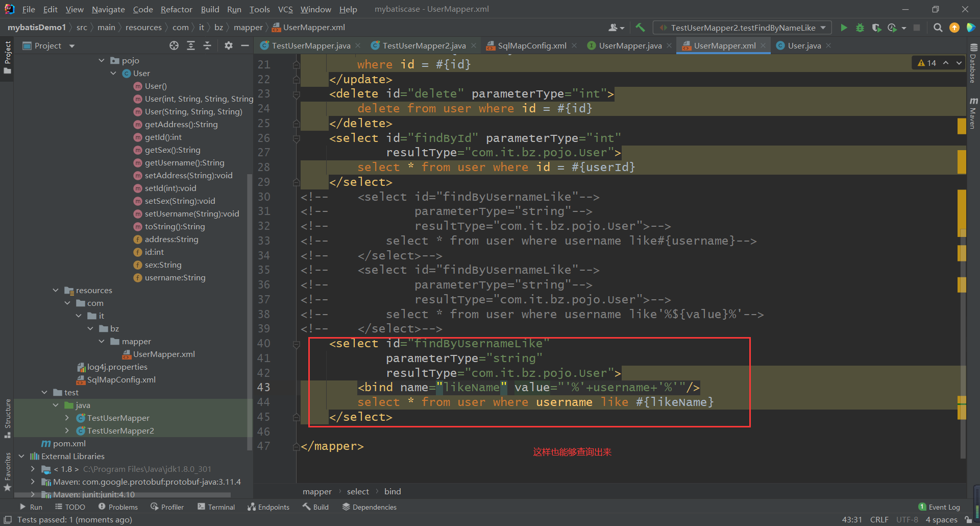Open run configuration dropdown TestUserMapper2.testFindByNameLike
The width and height of the screenshot is (980, 526).
(x=742, y=28)
